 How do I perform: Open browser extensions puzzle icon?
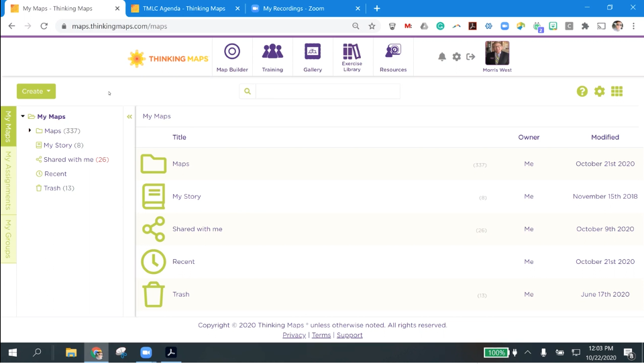pos(585,26)
